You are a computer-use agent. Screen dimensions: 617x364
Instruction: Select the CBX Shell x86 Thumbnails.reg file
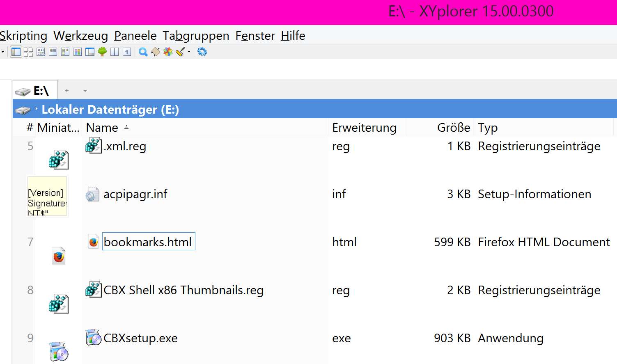[183, 290]
